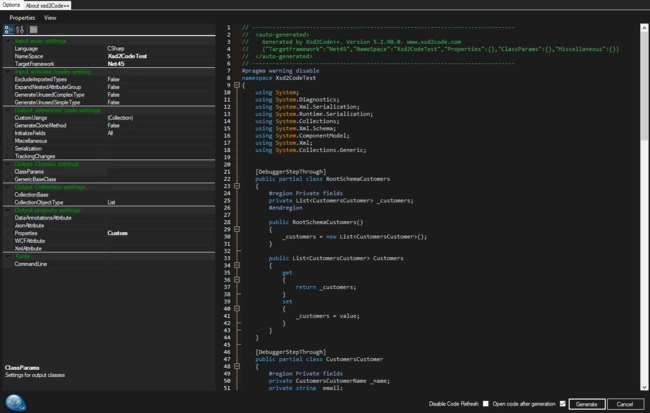Viewport: 650px width, 413px height.
Task: Fold the set accessor block at line 40
Action: coord(237,309)
